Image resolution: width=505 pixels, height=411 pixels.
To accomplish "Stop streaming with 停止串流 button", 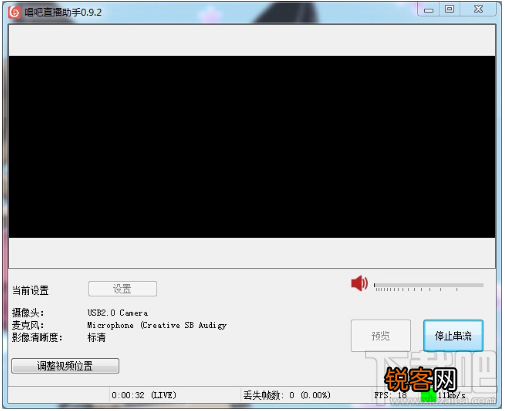I will [x=453, y=335].
